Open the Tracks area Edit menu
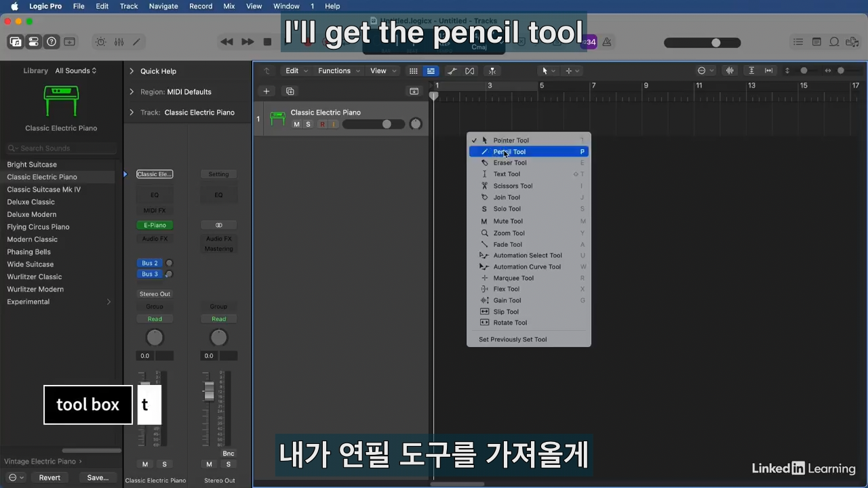 click(x=296, y=70)
